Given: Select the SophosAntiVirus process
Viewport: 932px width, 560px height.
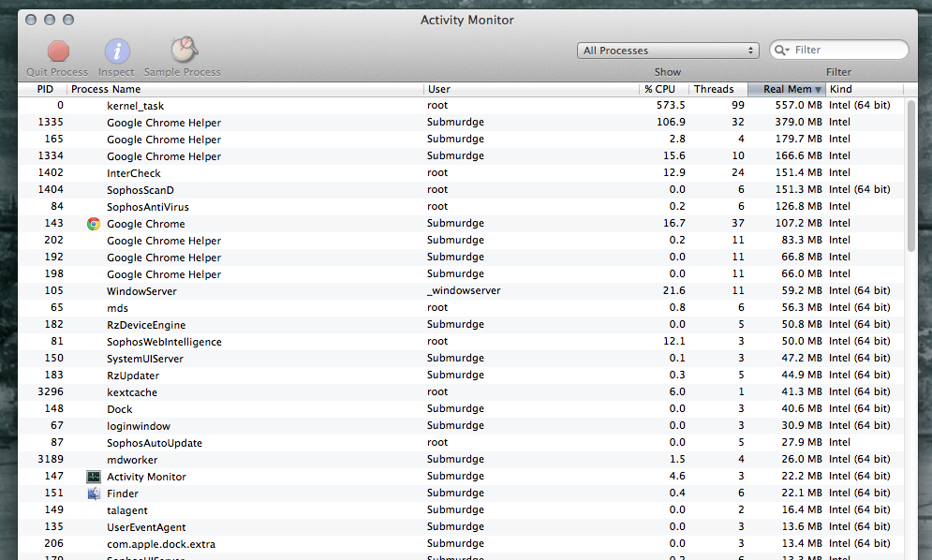Looking at the screenshot, I should [x=461, y=206].
